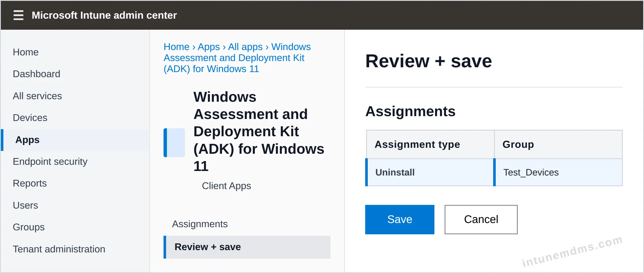This screenshot has width=644, height=273.
Task: Select Apps in the sidebar
Action: click(75, 140)
